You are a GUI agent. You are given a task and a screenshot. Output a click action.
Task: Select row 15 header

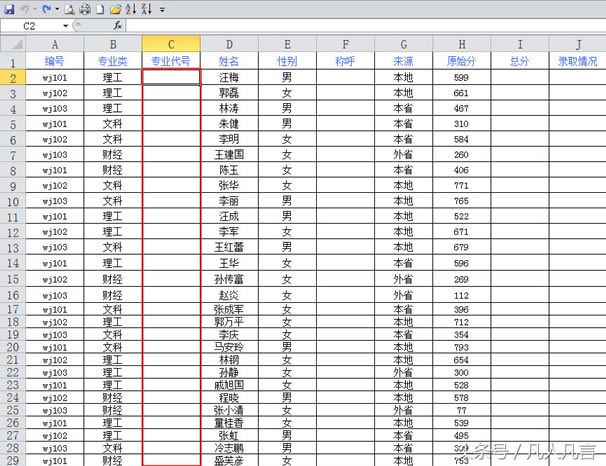point(13,279)
